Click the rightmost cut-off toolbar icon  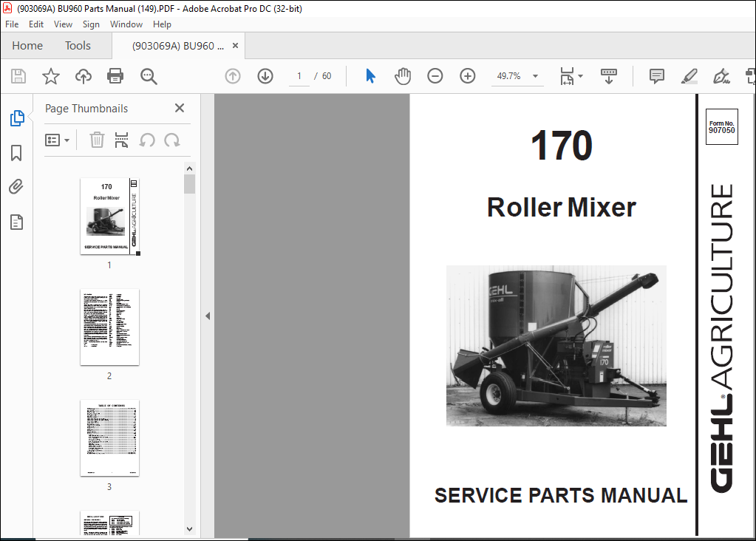(751, 76)
